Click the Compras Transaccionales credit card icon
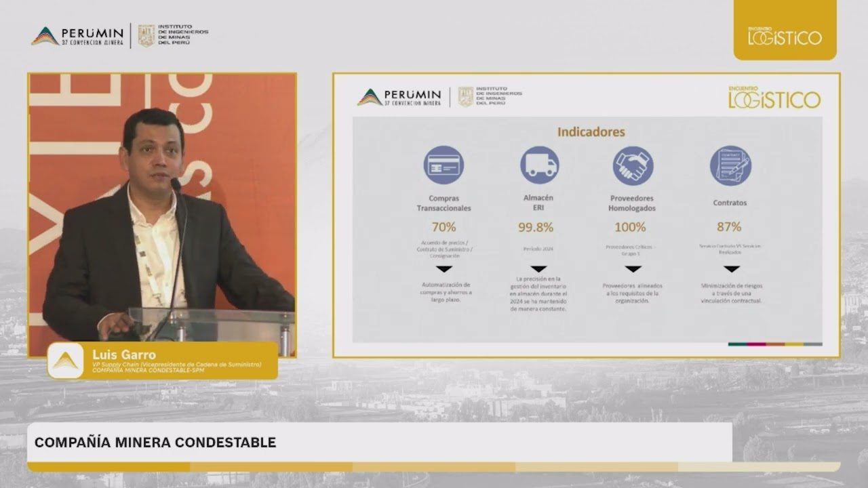Screen dimensions: 868x488 [443, 165]
